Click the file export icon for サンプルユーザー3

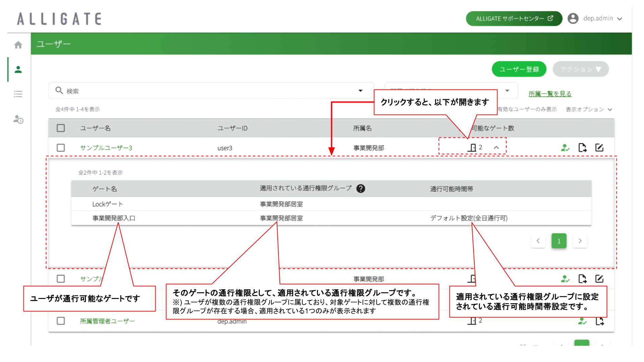point(583,147)
